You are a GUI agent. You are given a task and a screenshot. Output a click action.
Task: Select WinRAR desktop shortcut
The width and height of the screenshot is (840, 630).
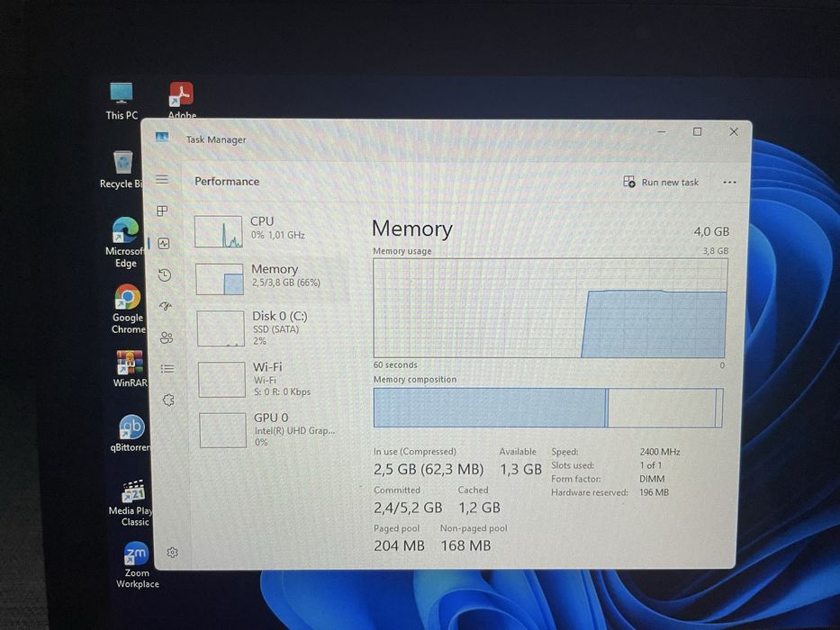click(130, 369)
